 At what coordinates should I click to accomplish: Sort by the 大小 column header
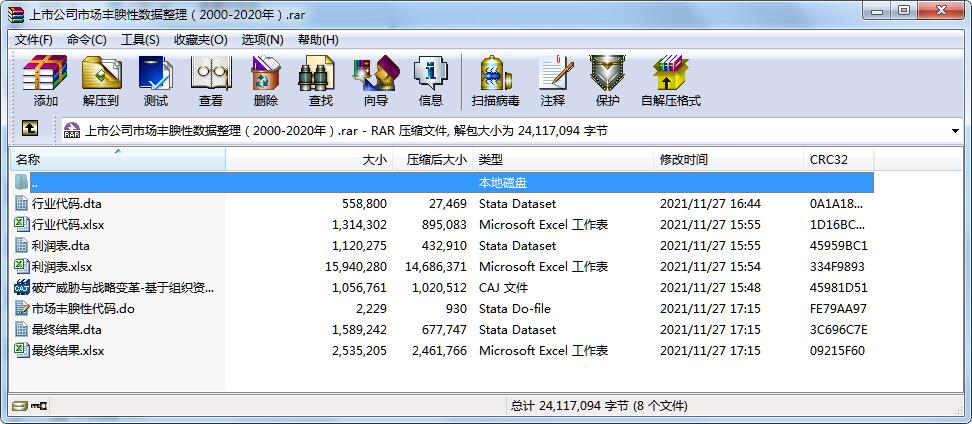tap(309, 160)
